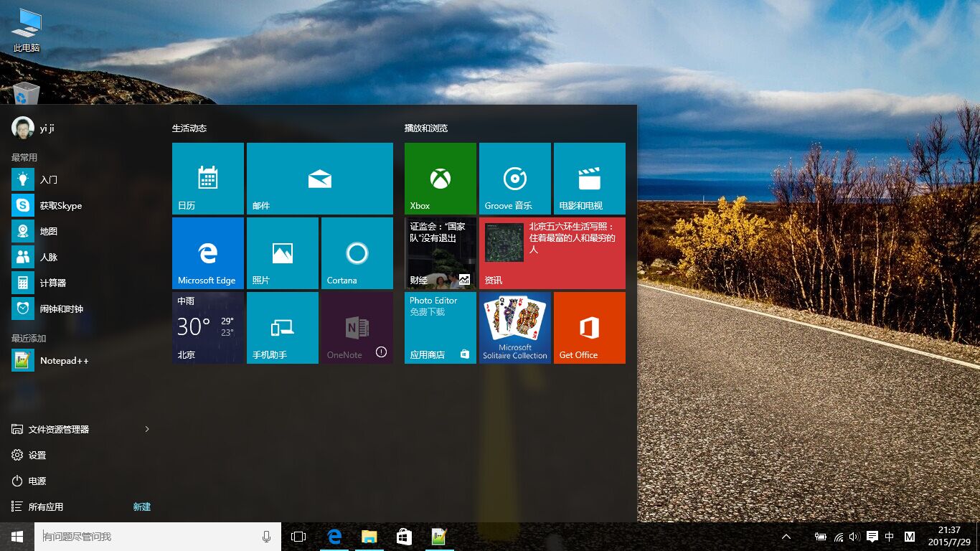Open Task View on the taskbar
Screen dimensions: 980x551
click(x=298, y=537)
